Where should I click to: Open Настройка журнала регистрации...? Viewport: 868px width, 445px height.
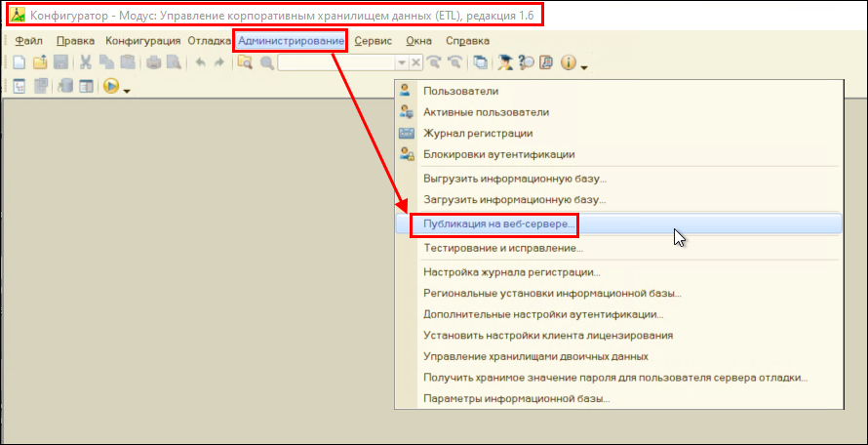tap(618, 272)
